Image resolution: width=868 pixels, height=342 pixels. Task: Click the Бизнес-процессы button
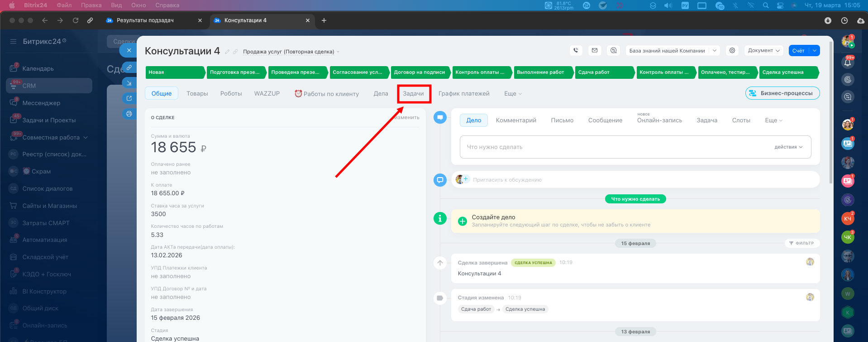(x=782, y=93)
